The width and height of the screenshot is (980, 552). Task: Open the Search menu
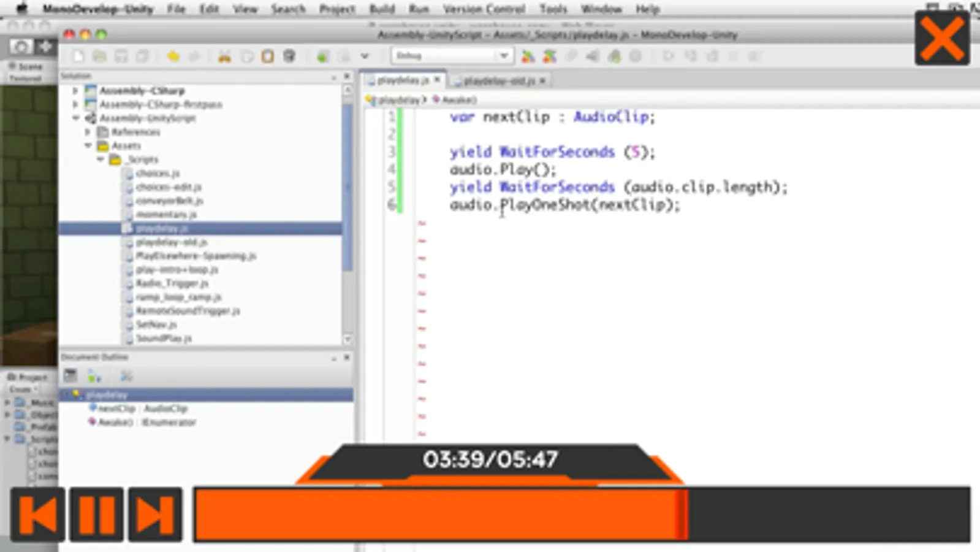[288, 9]
